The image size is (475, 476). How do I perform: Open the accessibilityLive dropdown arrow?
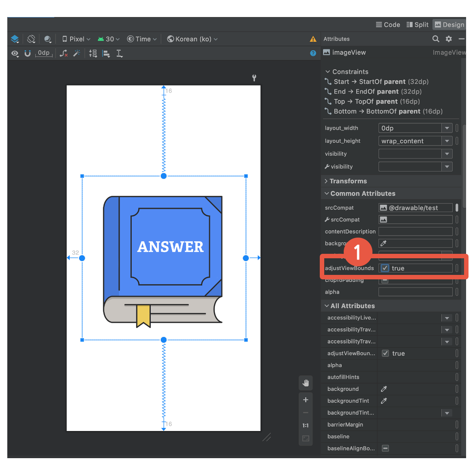click(x=447, y=318)
